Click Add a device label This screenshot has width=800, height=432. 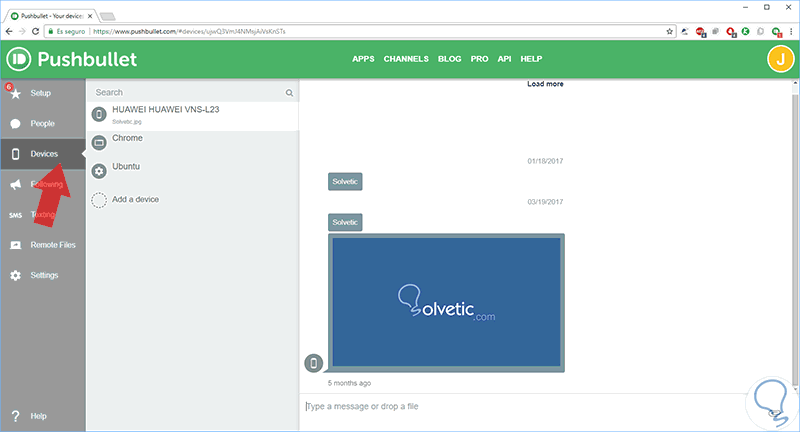[x=135, y=199]
